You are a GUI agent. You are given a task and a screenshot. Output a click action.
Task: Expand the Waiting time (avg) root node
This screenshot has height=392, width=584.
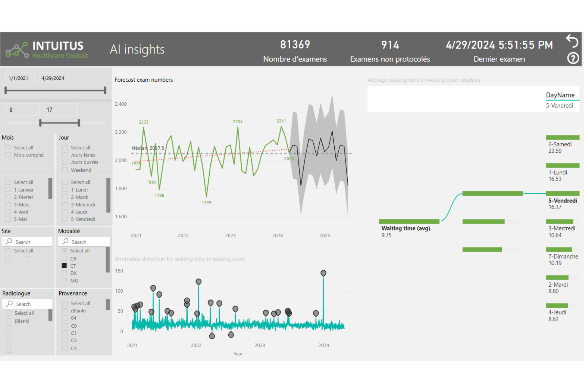pos(409,222)
